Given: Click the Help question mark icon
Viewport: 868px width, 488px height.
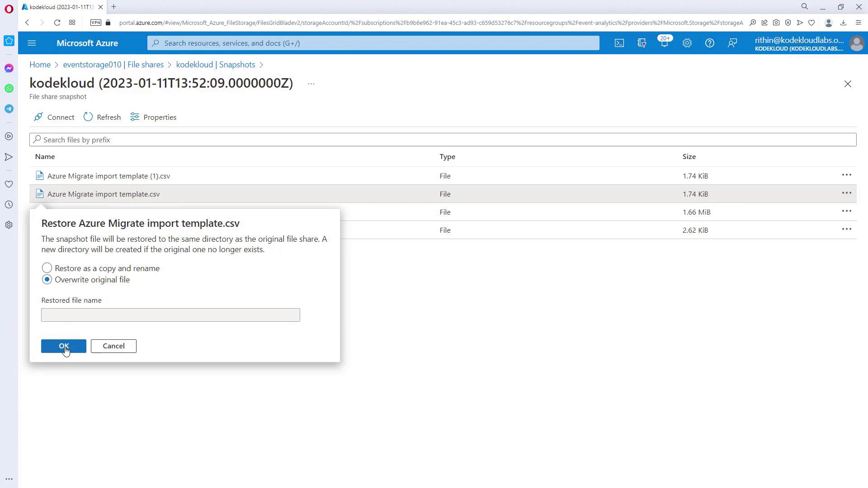Looking at the screenshot, I should pyautogui.click(x=709, y=43).
